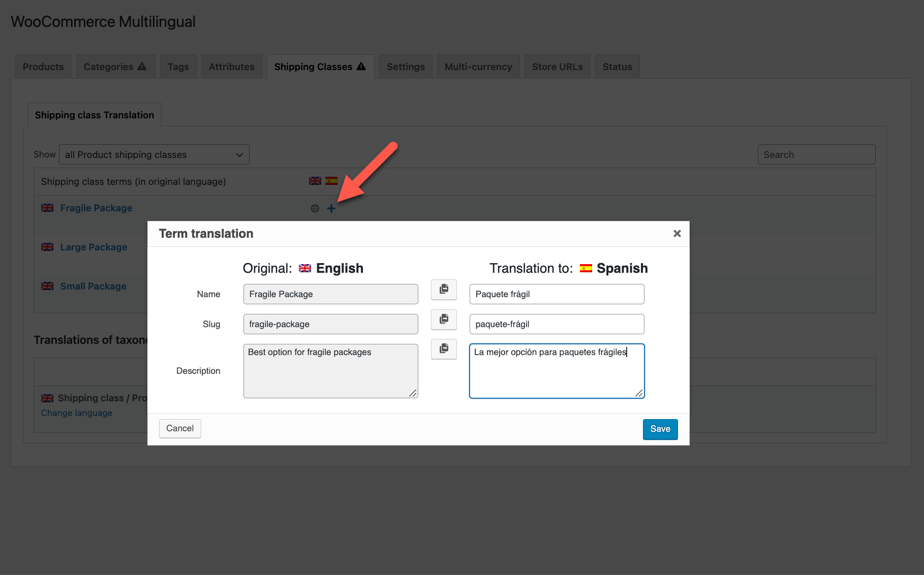This screenshot has height=575, width=924.
Task: Click the original English Slug field
Action: click(331, 324)
